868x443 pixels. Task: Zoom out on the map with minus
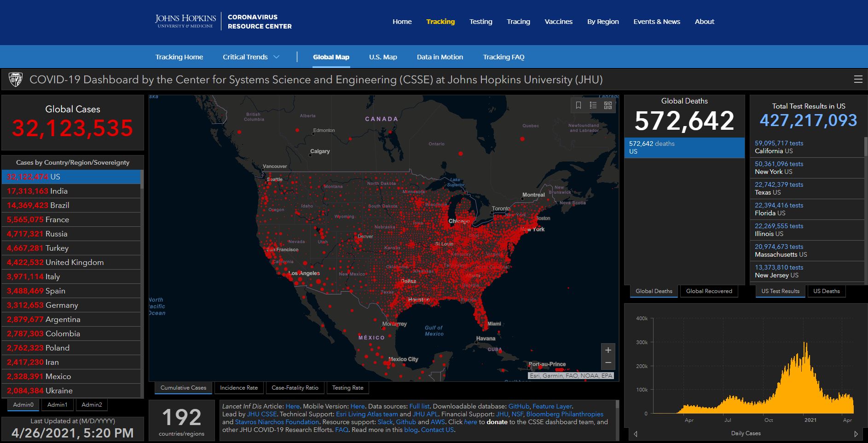point(608,363)
